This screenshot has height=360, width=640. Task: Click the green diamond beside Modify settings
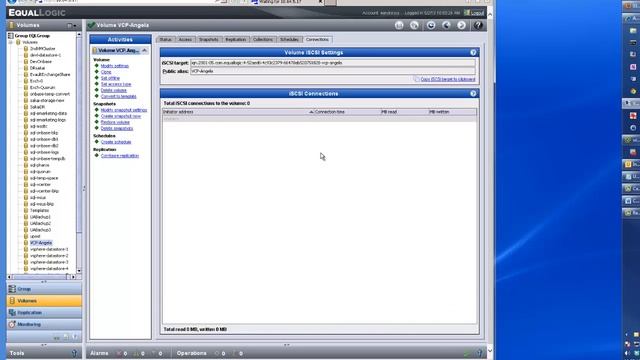[x=97, y=66]
